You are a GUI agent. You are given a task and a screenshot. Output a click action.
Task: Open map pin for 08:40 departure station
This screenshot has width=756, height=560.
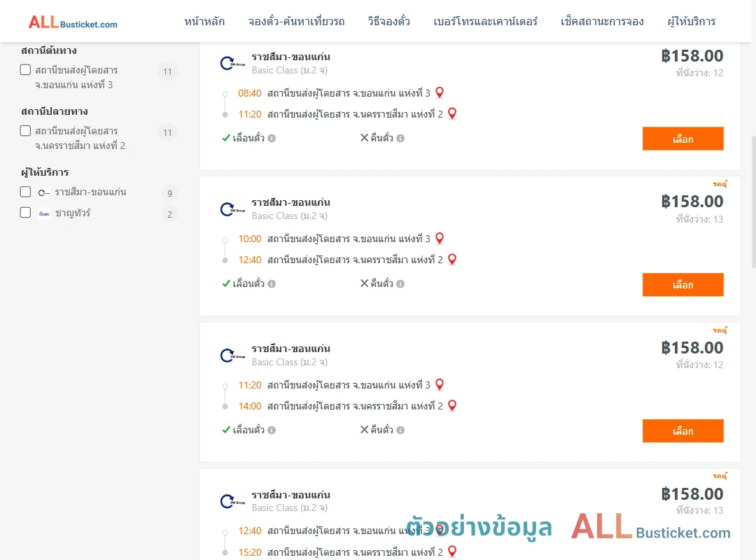[x=440, y=92]
